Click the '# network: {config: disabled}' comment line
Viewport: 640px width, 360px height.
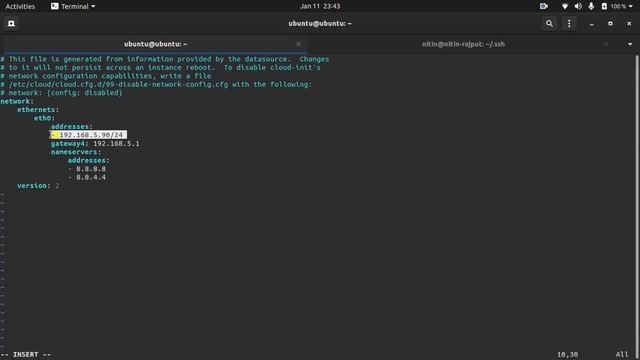coord(61,93)
